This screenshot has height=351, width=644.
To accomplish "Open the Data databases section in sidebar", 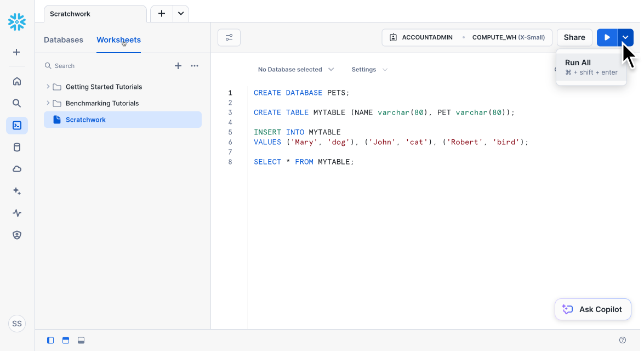I will pos(16,147).
